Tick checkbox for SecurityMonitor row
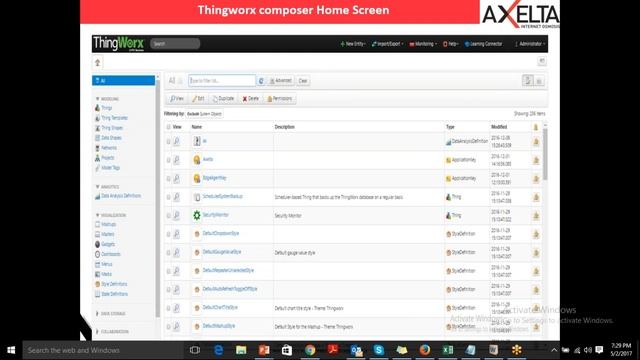The height and width of the screenshot is (360, 640). (169, 216)
